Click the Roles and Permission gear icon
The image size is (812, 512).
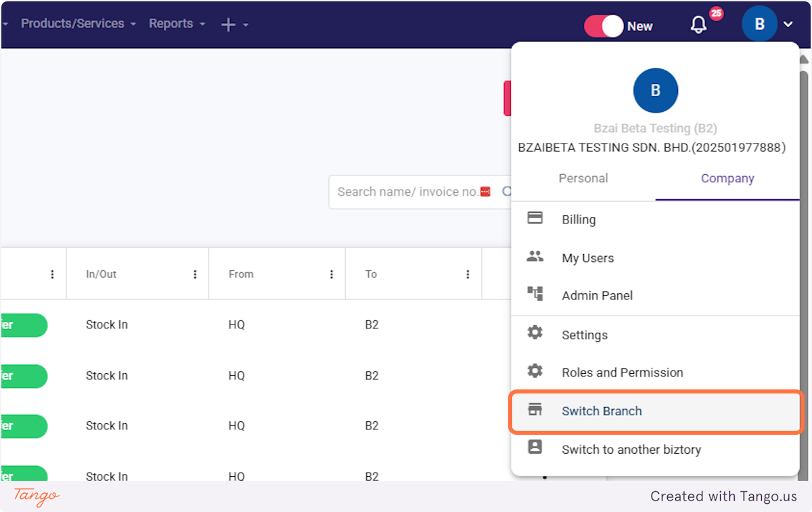[535, 371]
